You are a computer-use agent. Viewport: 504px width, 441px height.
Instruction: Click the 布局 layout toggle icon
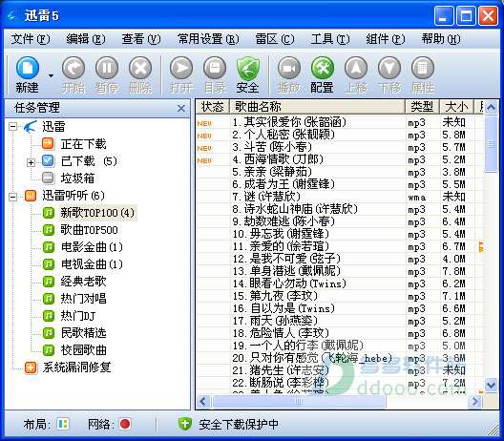[63, 424]
